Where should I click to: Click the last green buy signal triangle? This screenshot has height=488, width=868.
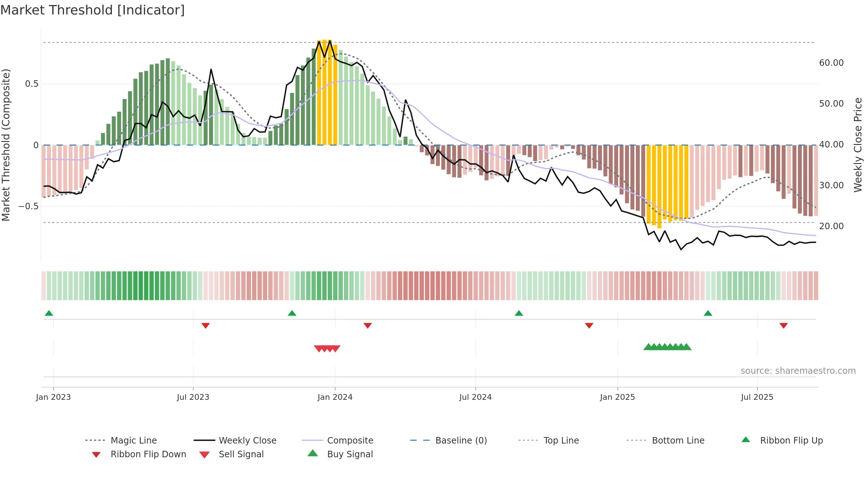(687, 347)
